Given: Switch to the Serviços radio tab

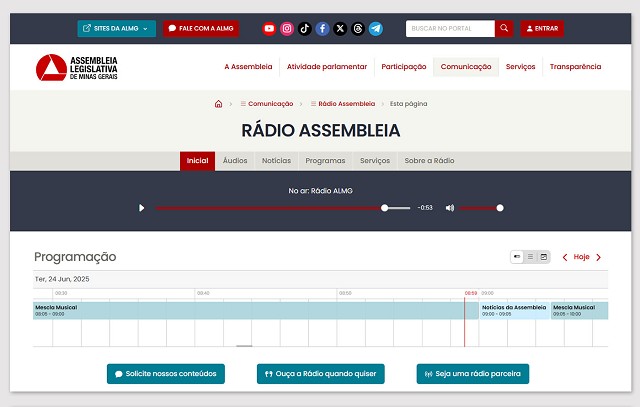Looking at the screenshot, I should coord(375,161).
